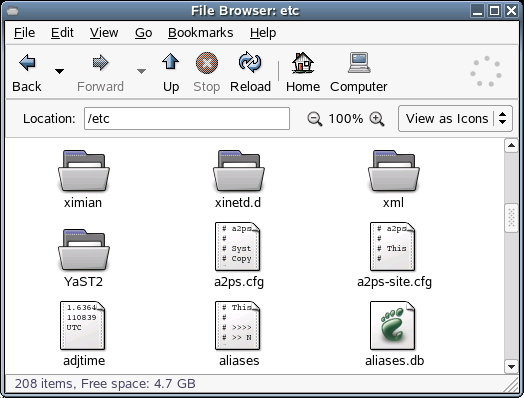
Task: Click the ximian folder name label
Action: tap(83, 203)
